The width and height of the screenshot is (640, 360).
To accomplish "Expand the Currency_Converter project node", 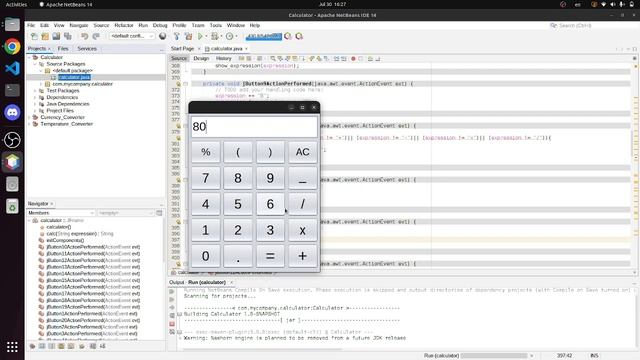I will point(29,117).
